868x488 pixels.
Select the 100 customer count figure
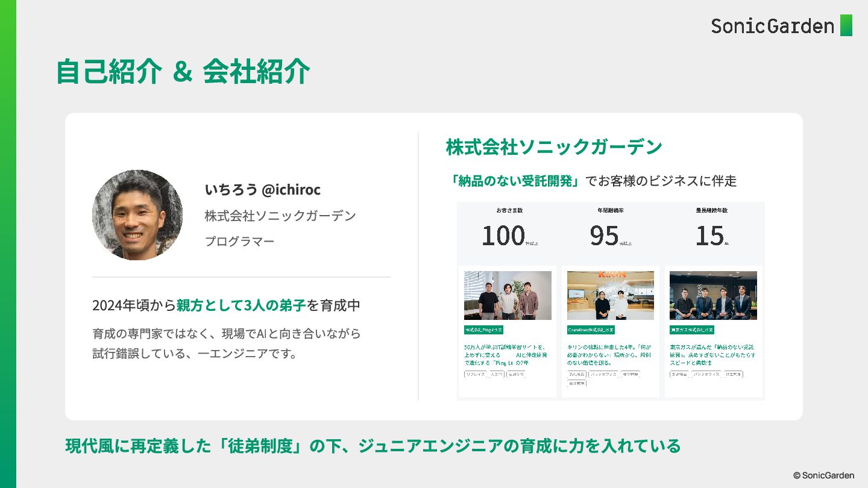pos(503,236)
